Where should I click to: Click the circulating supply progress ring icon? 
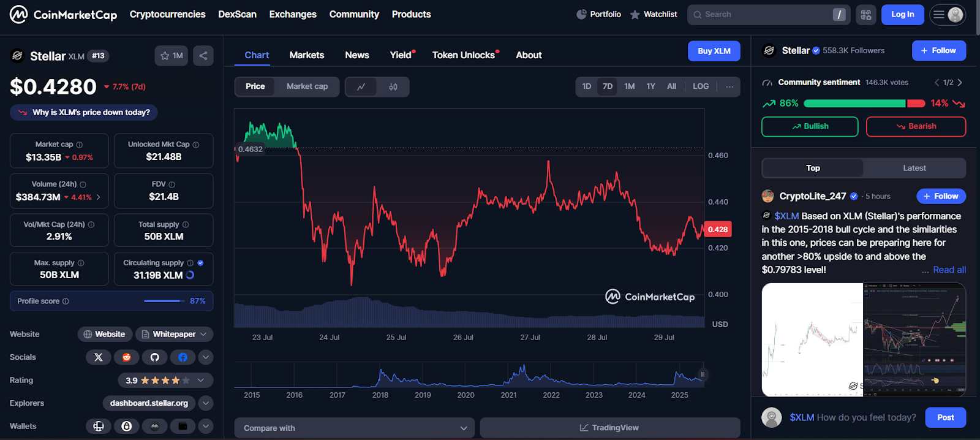pyautogui.click(x=190, y=275)
